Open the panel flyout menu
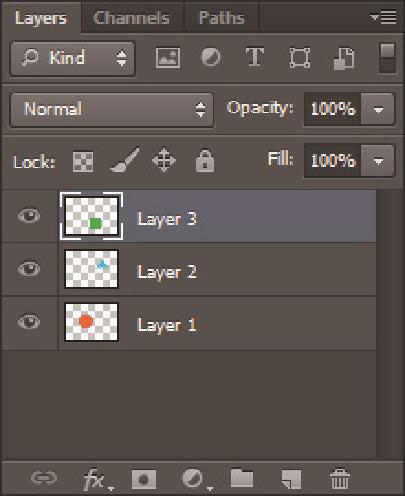The image size is (405, 496). (383, 17)
